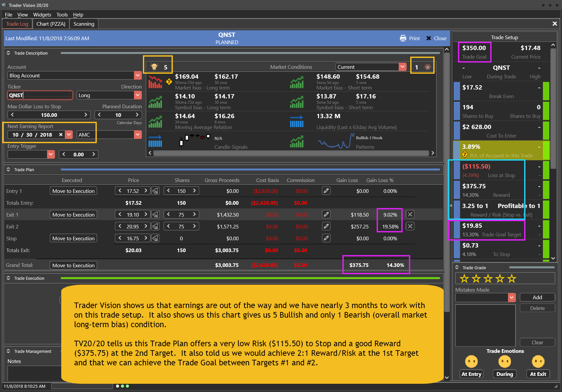562x392 pixels.
Task: Click Move to Execution for Stop
Action: tap(73, 238)
